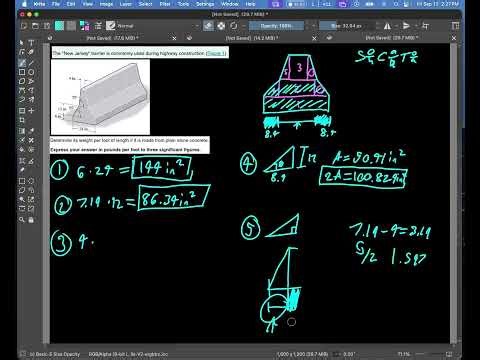Select the Elliptical Selection tool
Viewport: 480px width, 360px height.
(31, 181)
